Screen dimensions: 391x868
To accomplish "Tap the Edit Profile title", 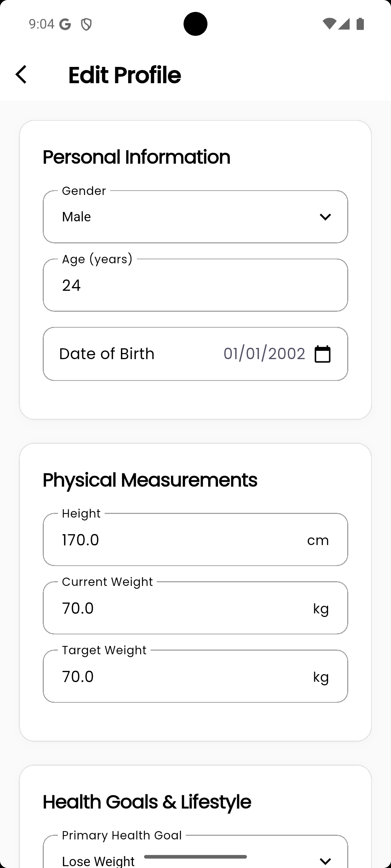I will (x=125, y=75).
